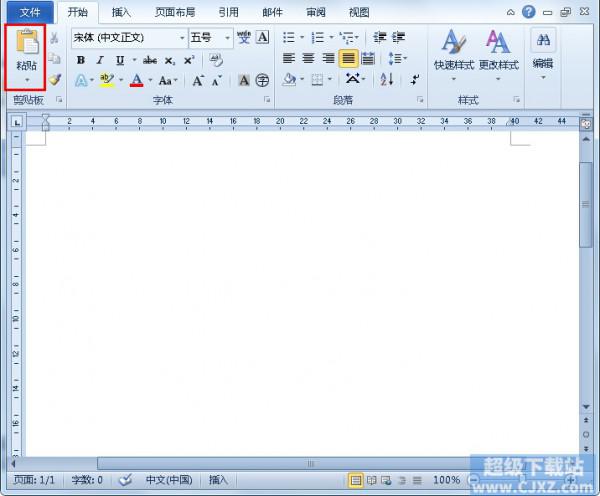Image resolution: width=600 pixels, height=496 pixels.
Task: Align text right
Action: click(328, 58)
